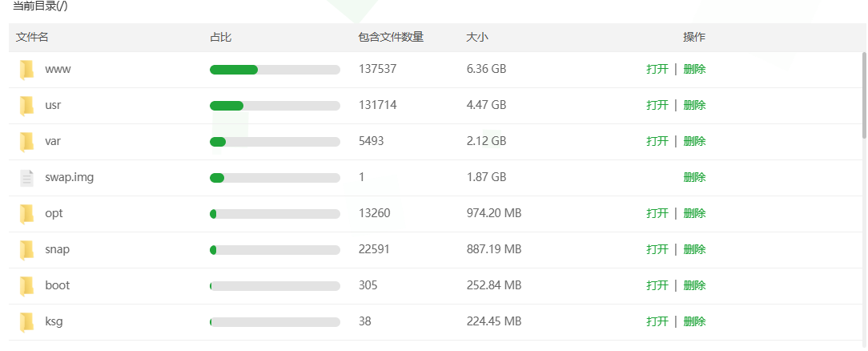The image size is (868, 351).
Task: Click the usr folder icon
Action: (26, 106)
